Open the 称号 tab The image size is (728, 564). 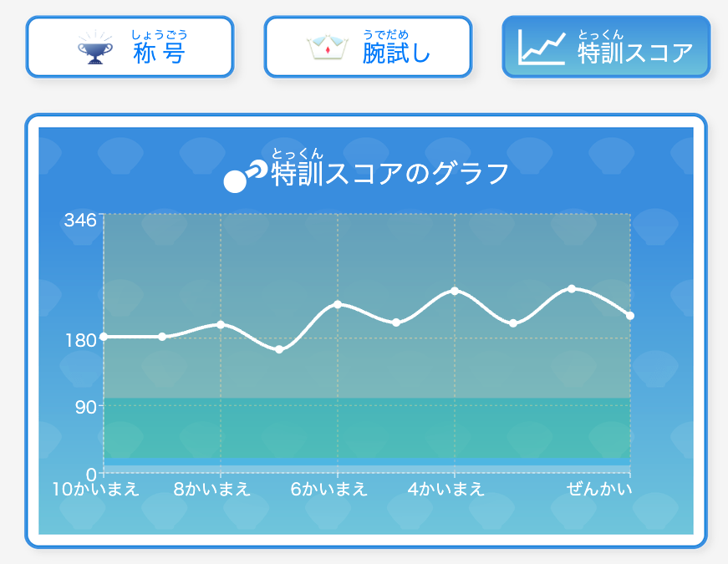click(130, 47)
